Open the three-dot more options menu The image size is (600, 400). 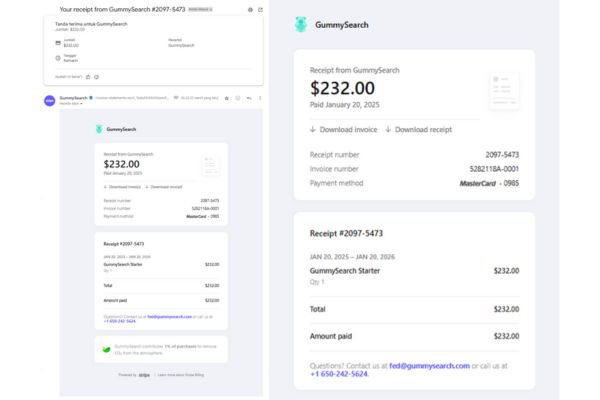(x=258, y=98)
